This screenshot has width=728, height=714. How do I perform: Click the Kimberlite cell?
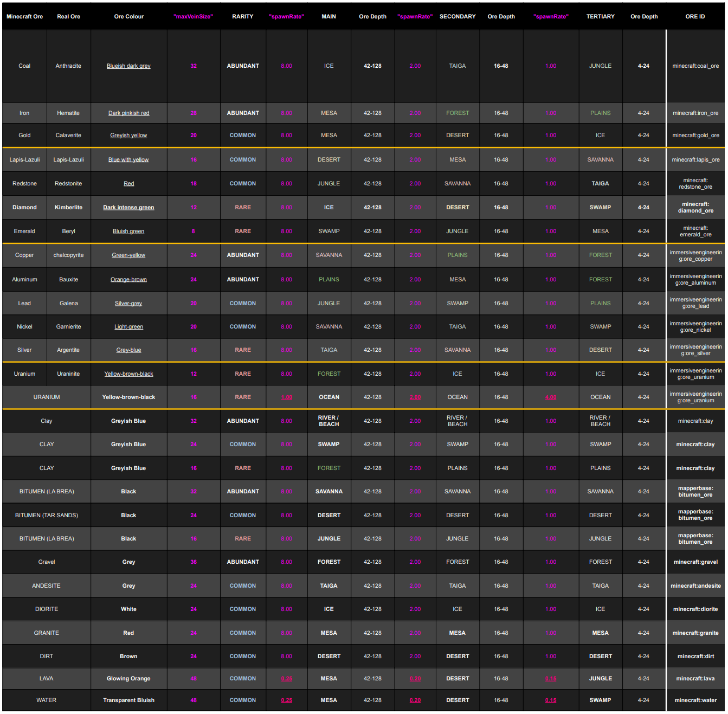[x=68, y=208]
